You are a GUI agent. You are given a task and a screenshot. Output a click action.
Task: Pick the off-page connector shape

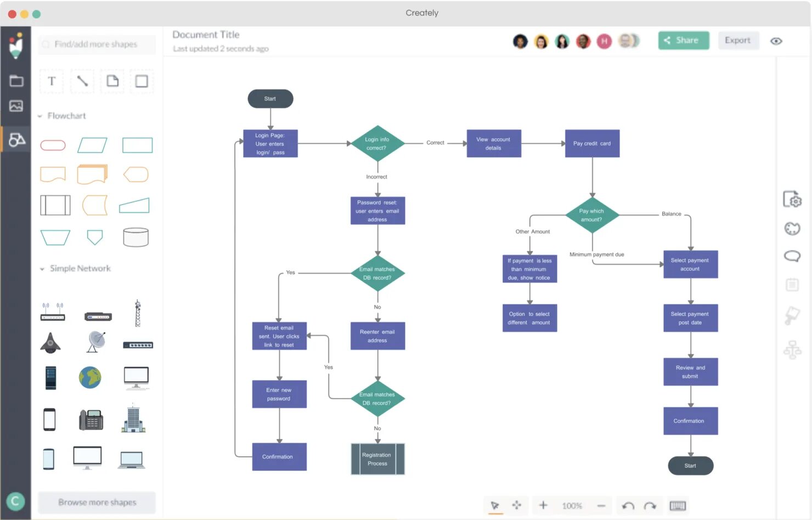pos(95,237)
